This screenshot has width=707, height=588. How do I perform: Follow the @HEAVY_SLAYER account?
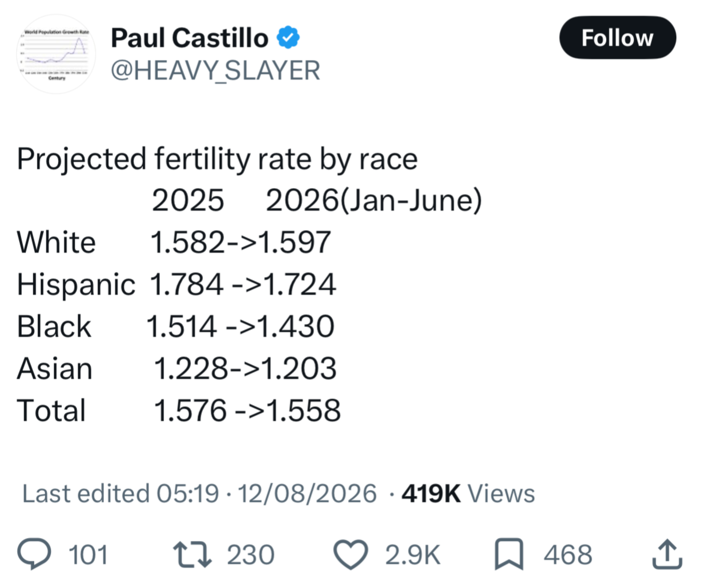pos(618,37)
